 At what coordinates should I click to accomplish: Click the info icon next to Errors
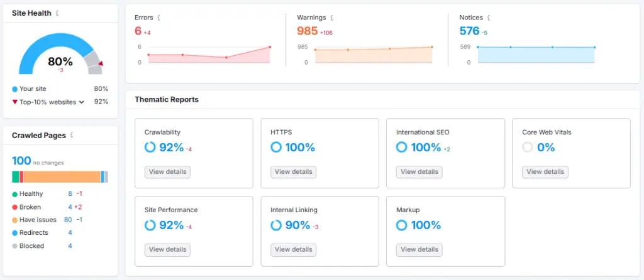[159, 18]
